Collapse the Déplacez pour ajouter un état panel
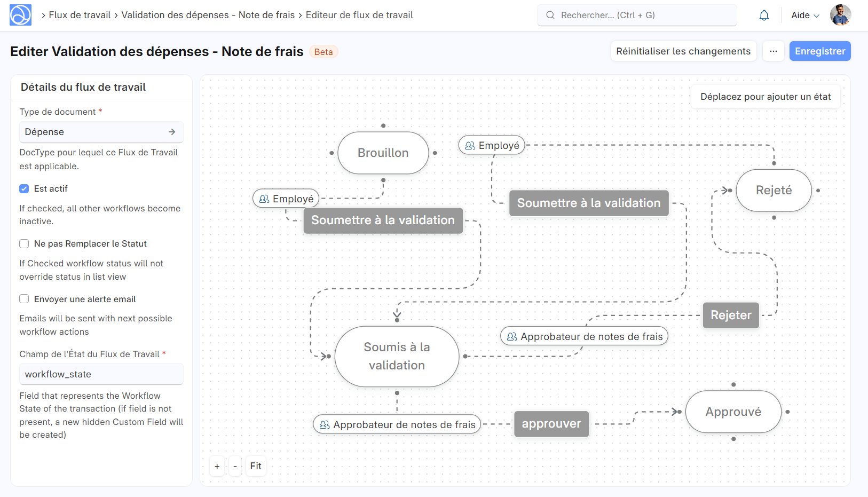 tap(766, 97)
